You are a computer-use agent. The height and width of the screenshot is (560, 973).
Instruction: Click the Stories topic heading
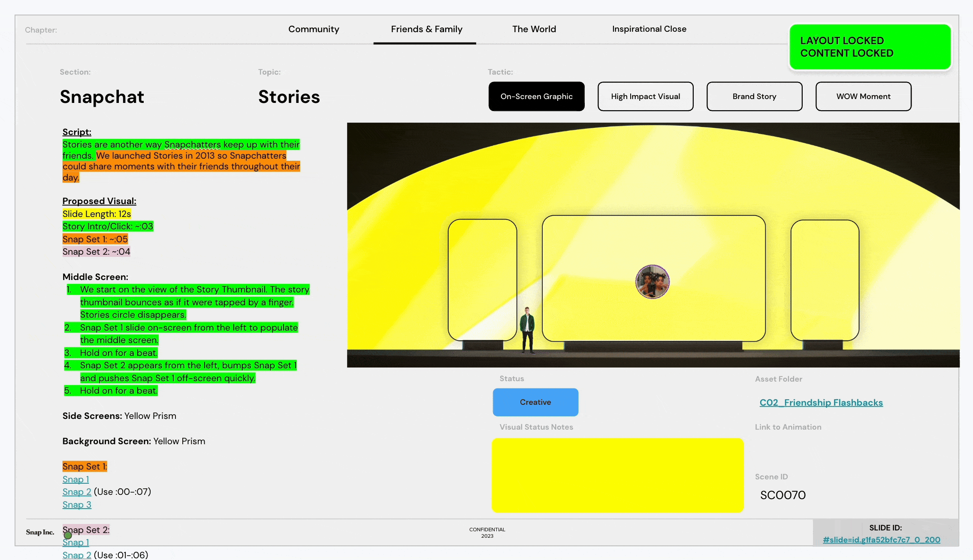point(289,97)
